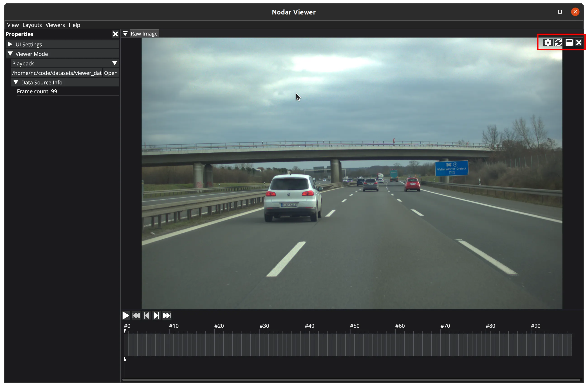Collapse the Viewer Mode section

tap(10, 54)
